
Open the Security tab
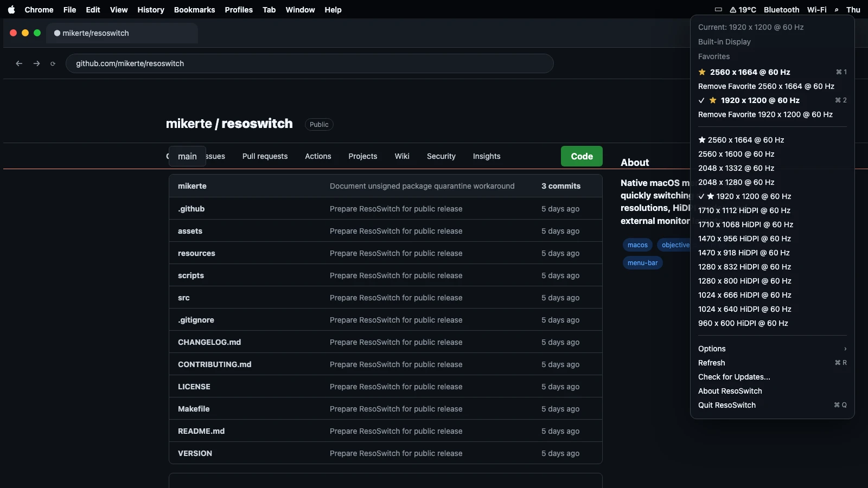pos(441,156)
